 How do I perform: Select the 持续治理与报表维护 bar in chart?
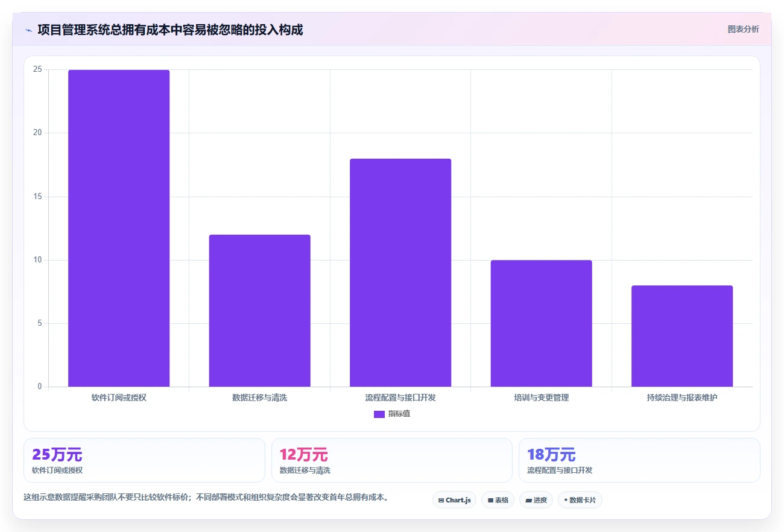click(682, 336)
